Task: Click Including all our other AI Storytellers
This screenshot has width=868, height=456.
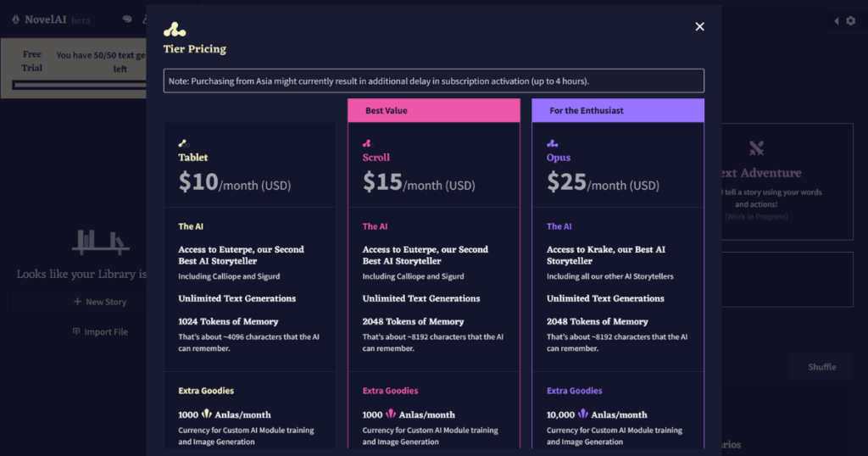Action: pyautogui.click(x=610, y=276)
